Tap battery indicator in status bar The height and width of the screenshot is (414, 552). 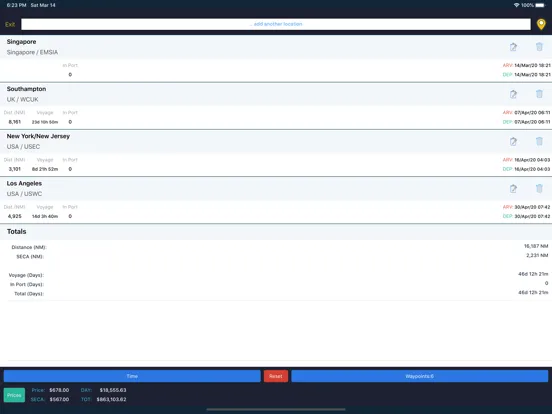540,5
